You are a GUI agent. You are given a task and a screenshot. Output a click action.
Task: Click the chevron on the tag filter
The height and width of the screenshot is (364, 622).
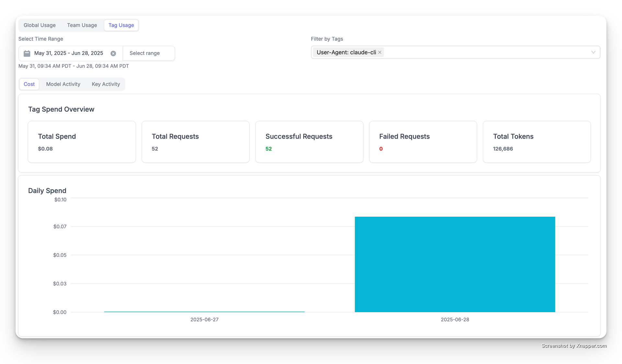[593, 52]
